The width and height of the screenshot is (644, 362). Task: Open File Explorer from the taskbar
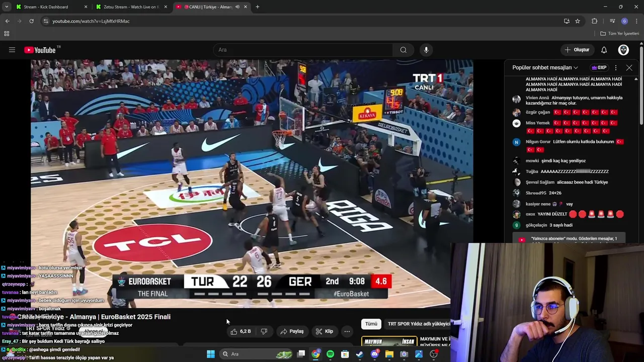(389, 354)
